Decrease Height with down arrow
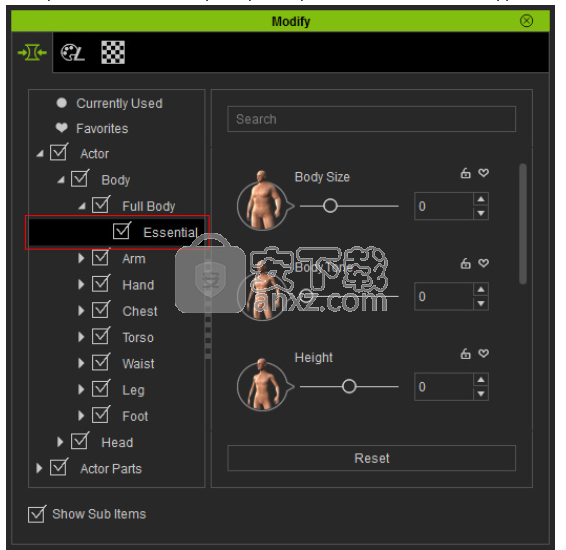566x550 pixels. pyautogui.click(x=481, y=393)
